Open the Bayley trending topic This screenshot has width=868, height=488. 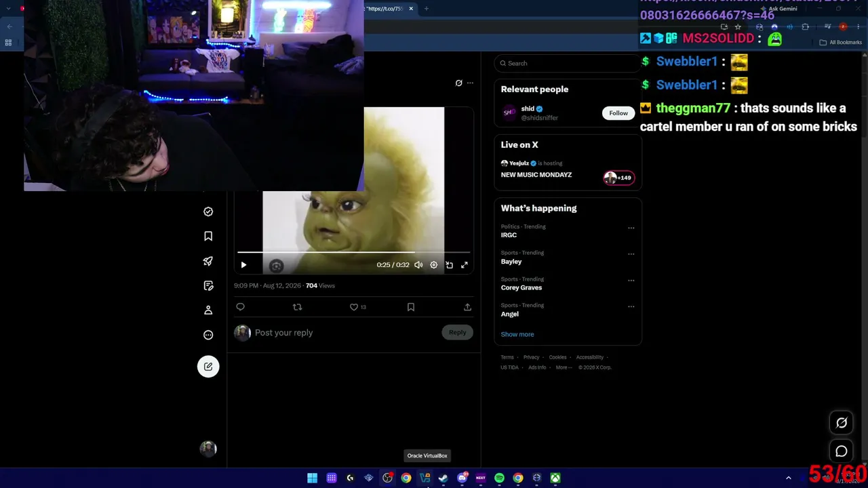point(511,262)
